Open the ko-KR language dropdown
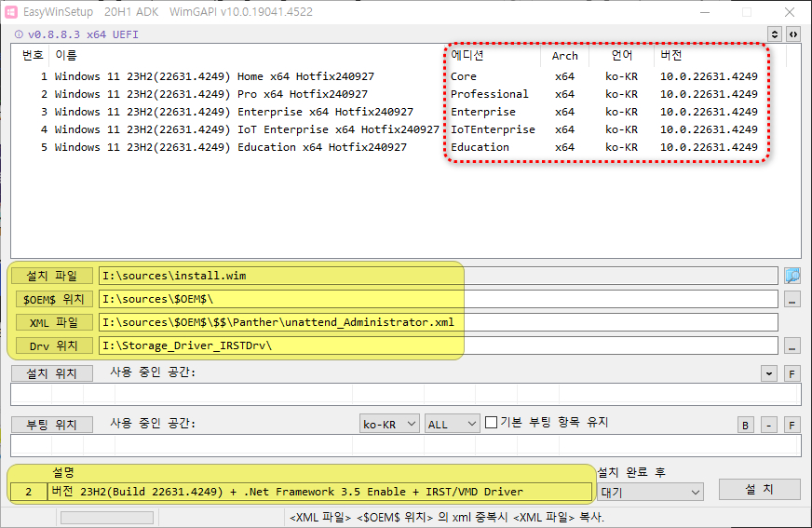This screenshot has height=528, width=812. pyautogui.click(x=389, y=424)
